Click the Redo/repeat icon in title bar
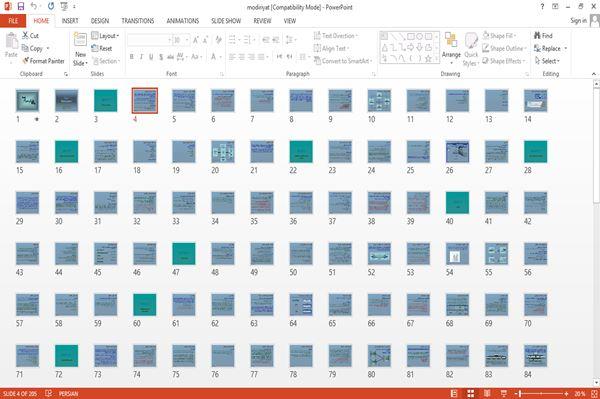The image size is (600, 399). 51,7
